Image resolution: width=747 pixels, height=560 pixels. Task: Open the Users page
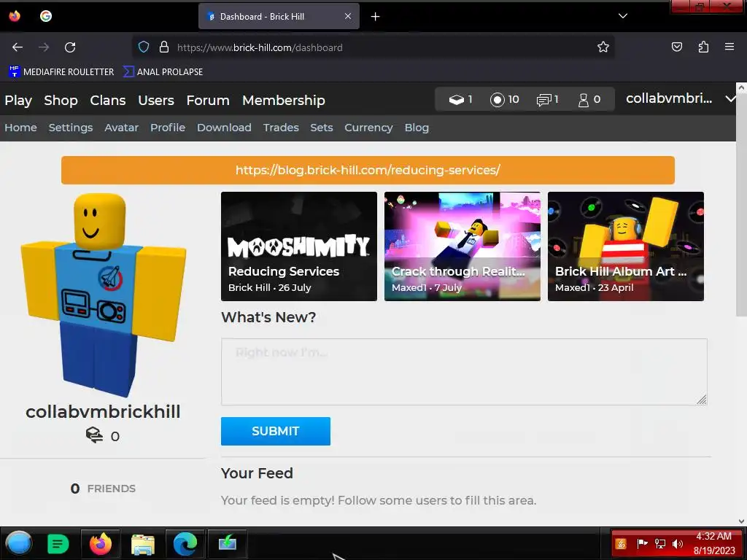[x=156, y=101]
